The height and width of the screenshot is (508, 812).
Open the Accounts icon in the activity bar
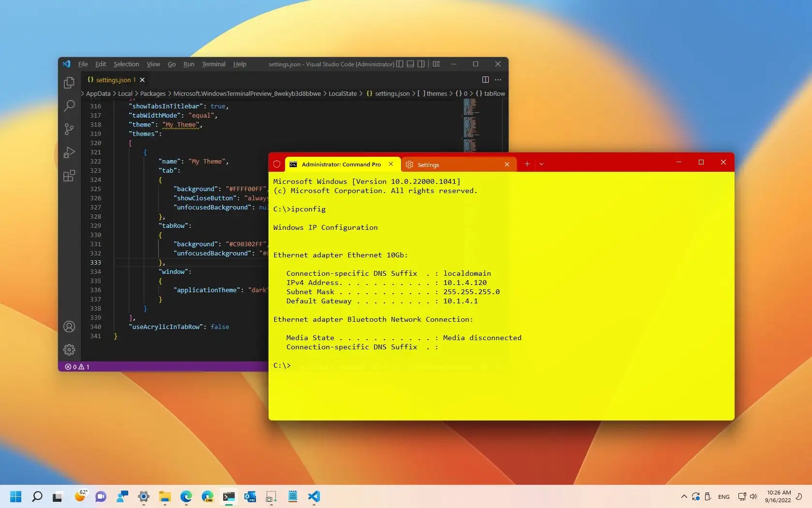pyautogui.click(x=69, y=327)
